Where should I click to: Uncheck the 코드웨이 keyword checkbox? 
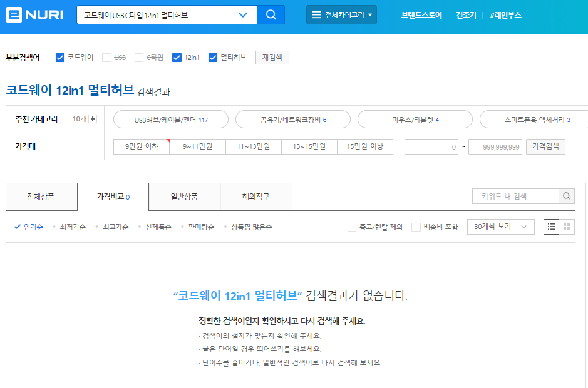60,58
